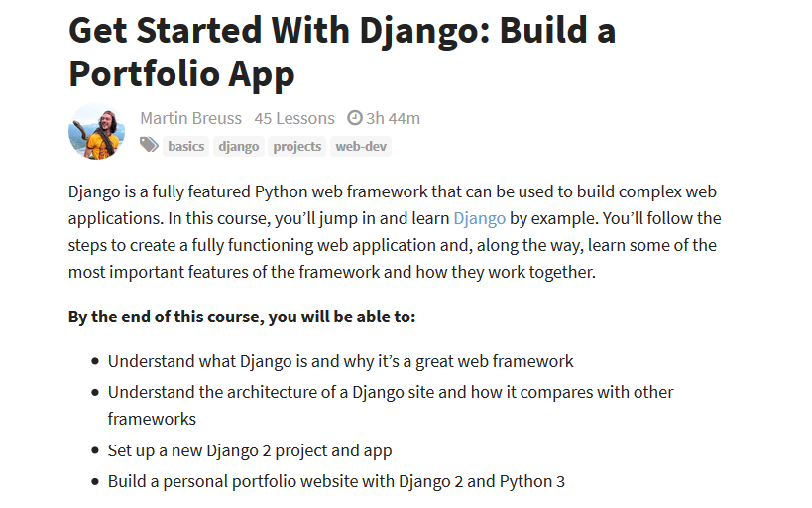Open the Martin Breuss author name

[x=190, y=118]
